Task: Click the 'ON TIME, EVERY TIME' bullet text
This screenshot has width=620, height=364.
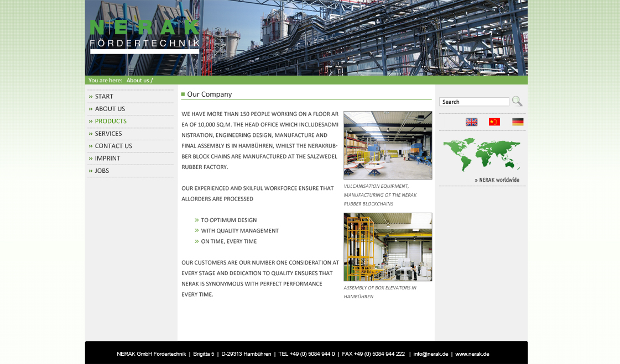Action: click(229, 241)
